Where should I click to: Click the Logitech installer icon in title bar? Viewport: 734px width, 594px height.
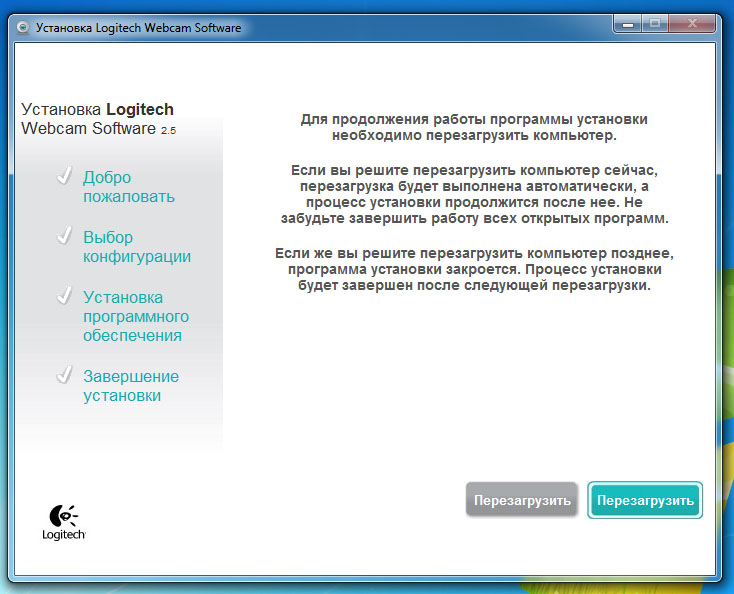(x=22, y=28)
